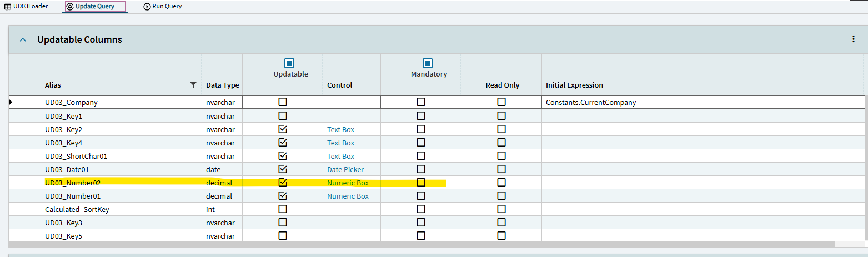Enable Mandatory for UD03_Number02
Screen dimensions: 868x257
pos(421,183)
